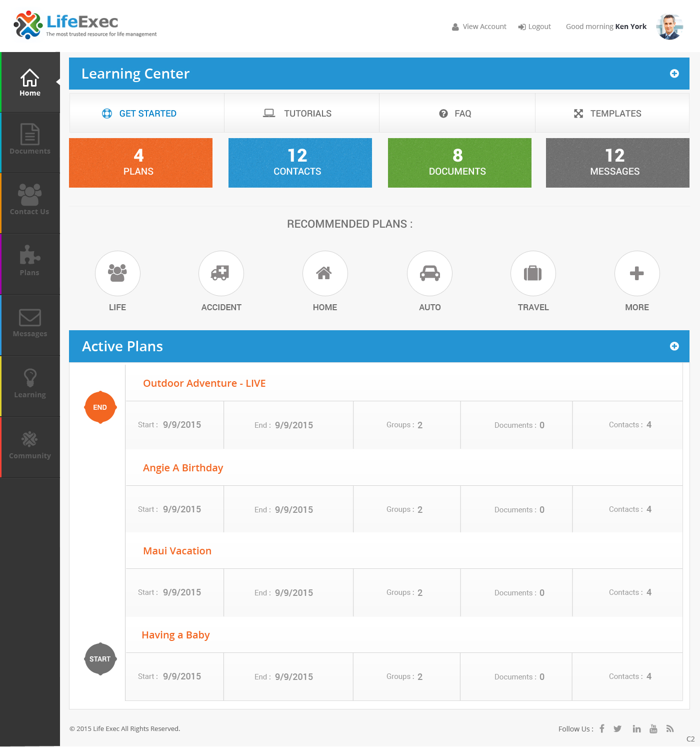Screen dimensions: 700x747
Task: Open the LinkedIn follow link
Action: tap(636, 728)
